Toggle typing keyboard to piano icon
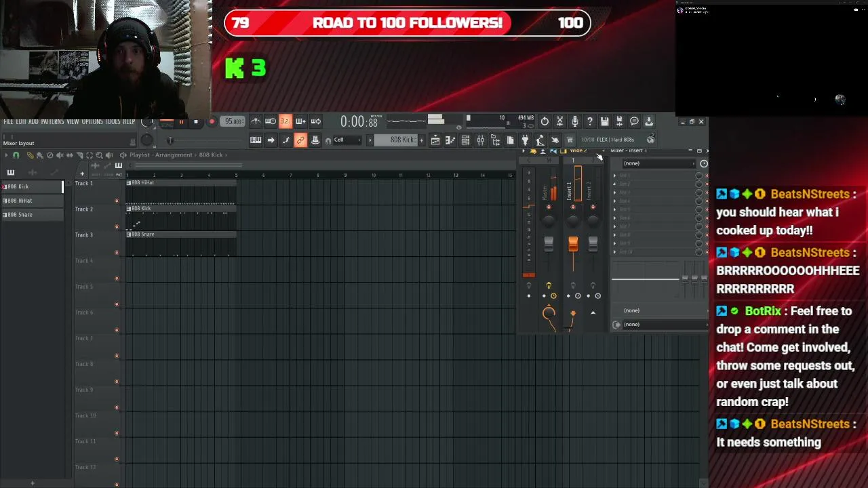Image resolution: width=868 pixels, height=488 pixels. click(x=256, y=140)
